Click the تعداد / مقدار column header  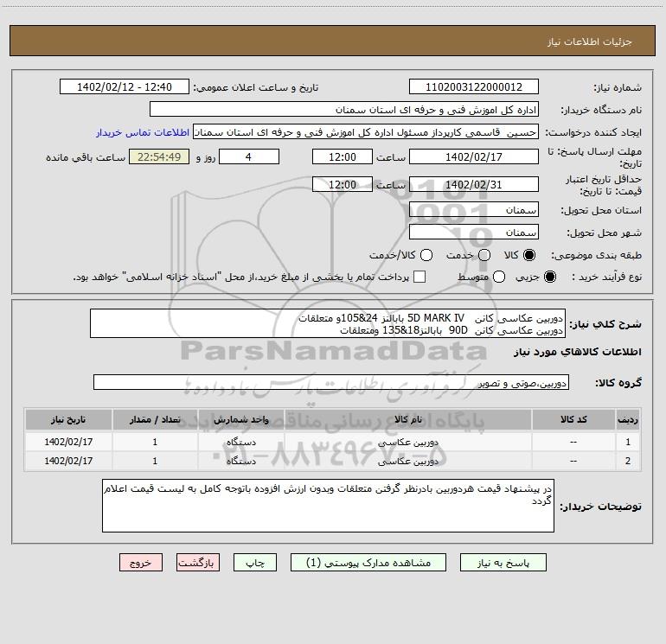(155, 419)
